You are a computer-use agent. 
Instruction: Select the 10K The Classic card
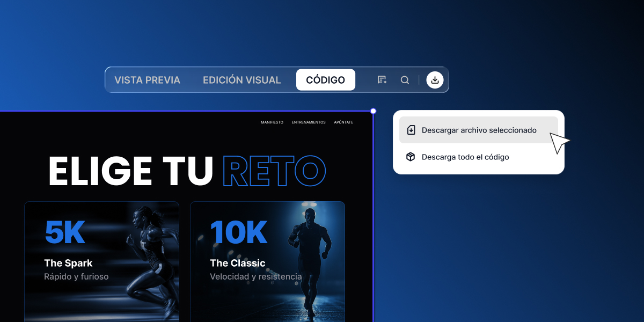coord(267,261)
